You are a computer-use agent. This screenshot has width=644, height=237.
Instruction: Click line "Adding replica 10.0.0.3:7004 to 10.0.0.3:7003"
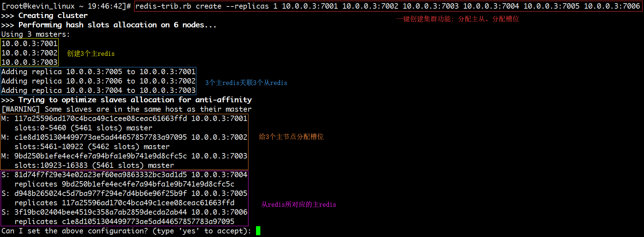[99, 90]
